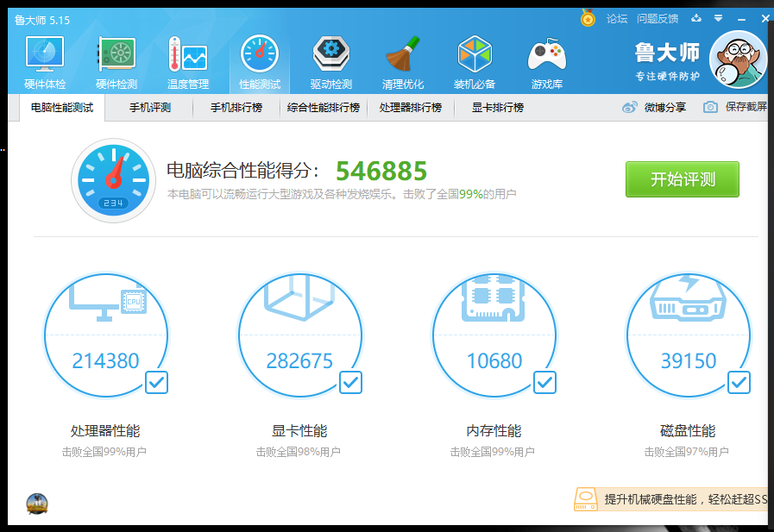774x532 pixels.
Task: Click the green 开始评测 button
Action: [682, 179]
